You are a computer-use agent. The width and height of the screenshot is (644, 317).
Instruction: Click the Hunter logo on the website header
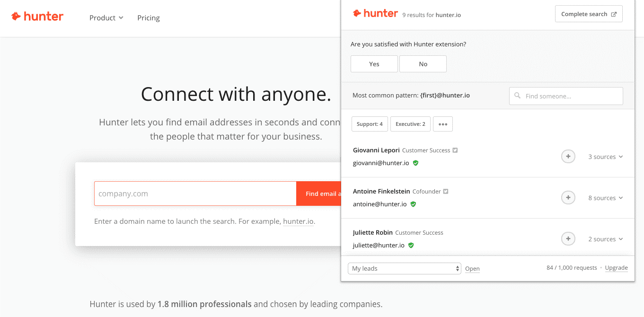point(37,17)
